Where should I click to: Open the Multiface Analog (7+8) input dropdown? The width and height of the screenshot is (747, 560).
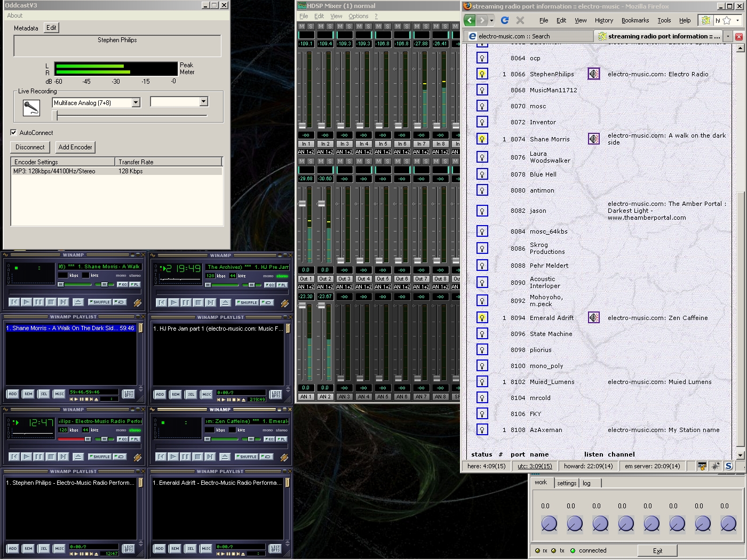(136, 102)
